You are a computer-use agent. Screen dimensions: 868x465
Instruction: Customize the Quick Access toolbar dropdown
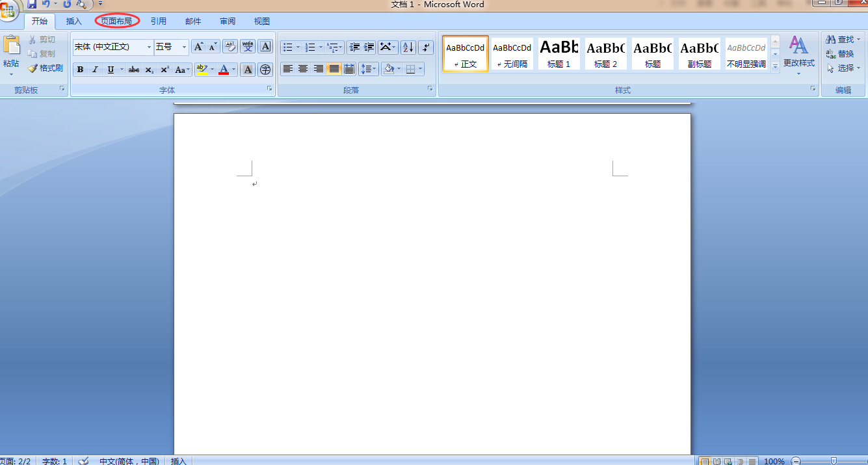[x=101, y=5]
